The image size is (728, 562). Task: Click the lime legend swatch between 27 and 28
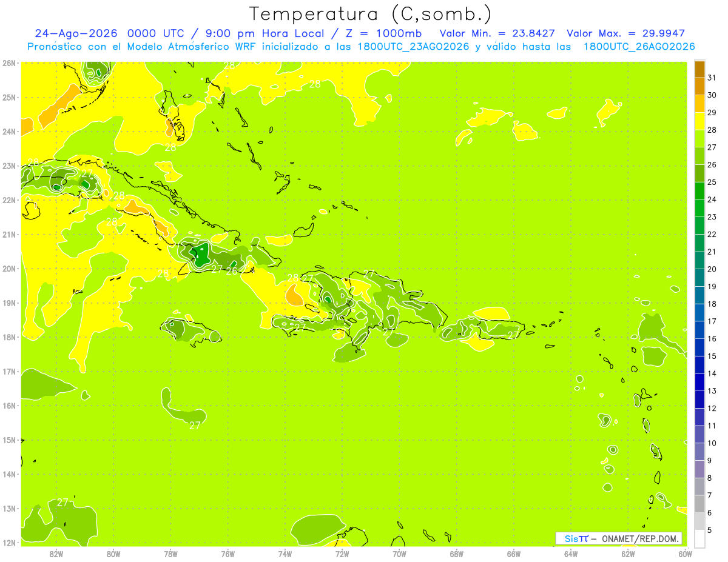tap(699, 138)
